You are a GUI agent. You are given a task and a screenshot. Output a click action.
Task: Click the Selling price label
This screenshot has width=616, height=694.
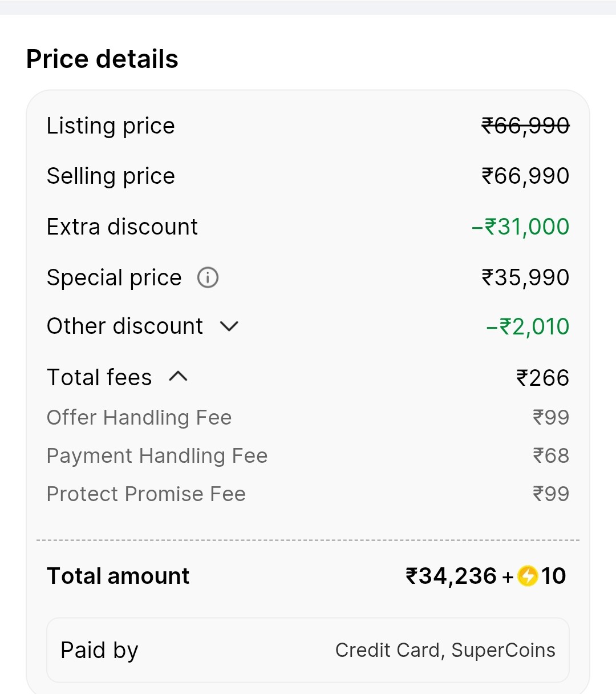[x=111, y=176]
